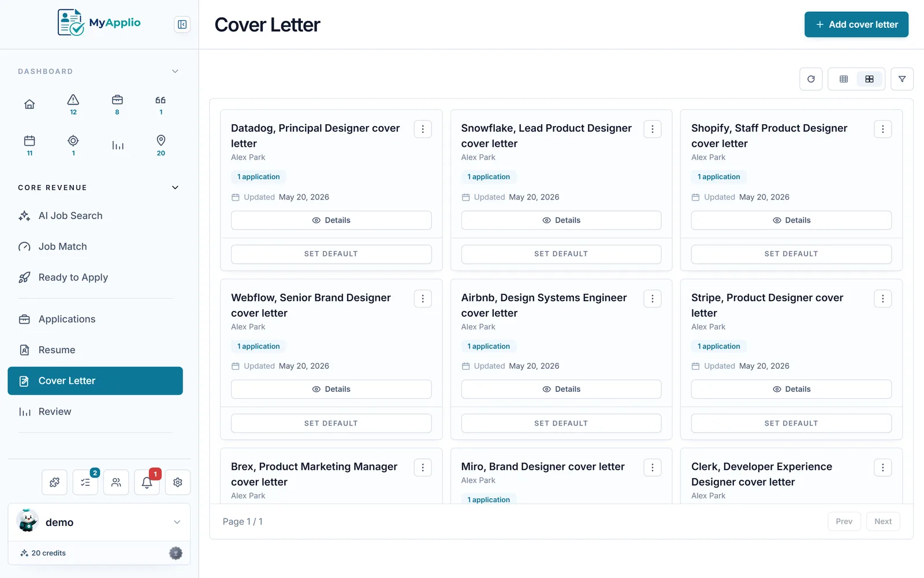Go to Review page
The image size is (924, 578).
(95, 412)
